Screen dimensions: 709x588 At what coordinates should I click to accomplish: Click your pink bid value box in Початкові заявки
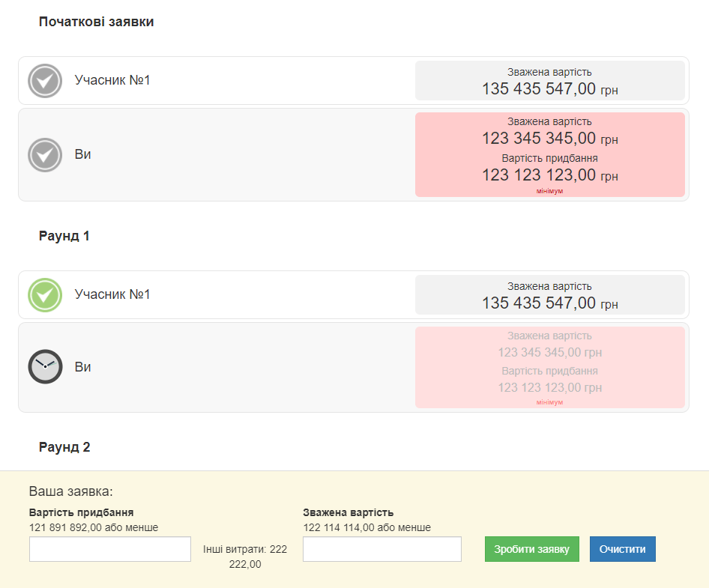(549, 155)
